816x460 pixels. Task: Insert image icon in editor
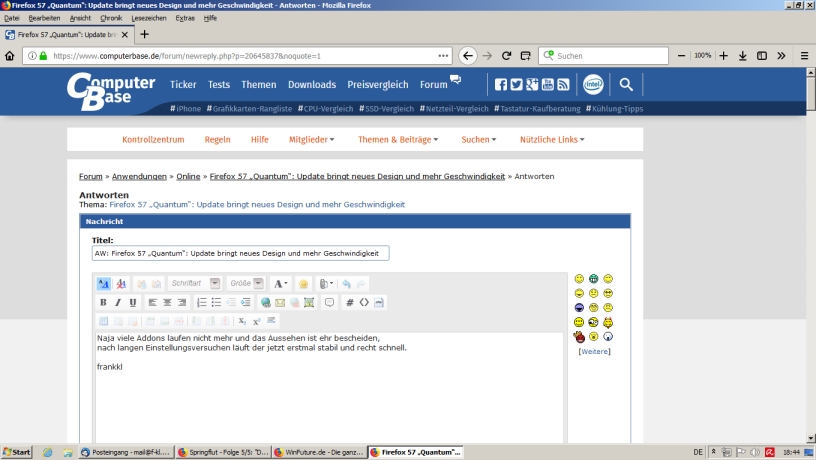[x=309, y=302]
